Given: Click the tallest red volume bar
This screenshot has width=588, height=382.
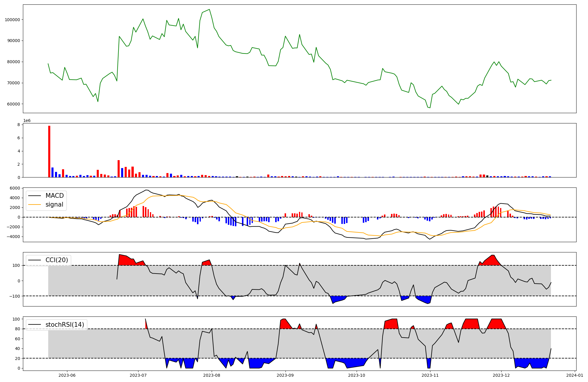Looking at the screenshot, I should pos(49,151).
